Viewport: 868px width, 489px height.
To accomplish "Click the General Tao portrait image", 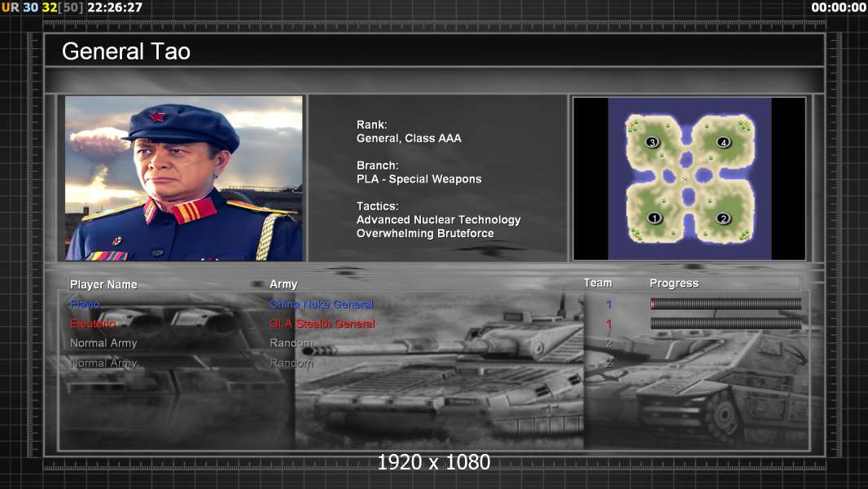I will (183, 178).
